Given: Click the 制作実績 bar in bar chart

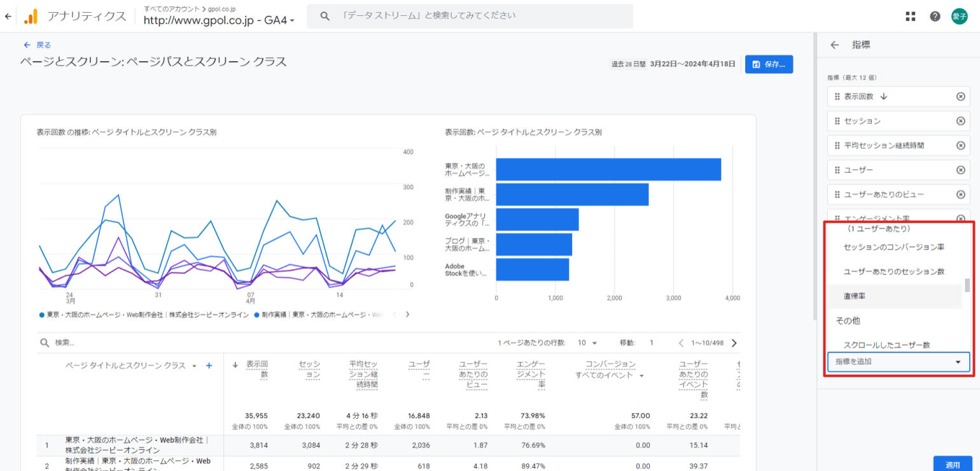Looking at the screenshot, I should tap(572, 194).
